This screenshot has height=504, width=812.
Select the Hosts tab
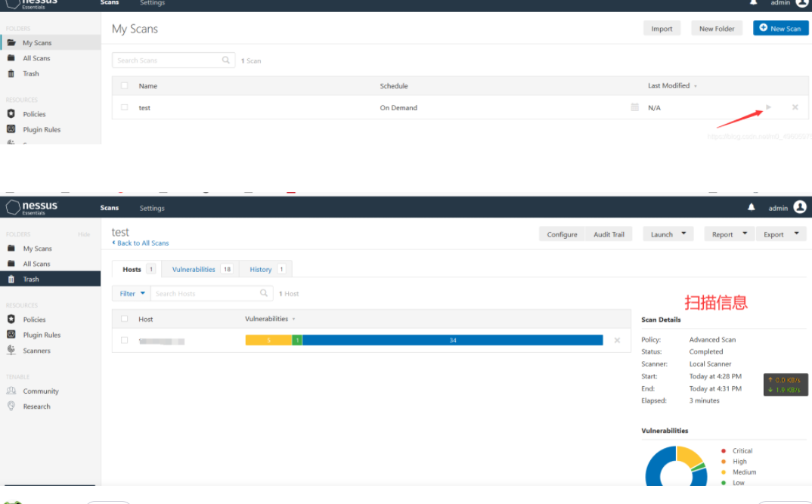(x=137, y=269)
